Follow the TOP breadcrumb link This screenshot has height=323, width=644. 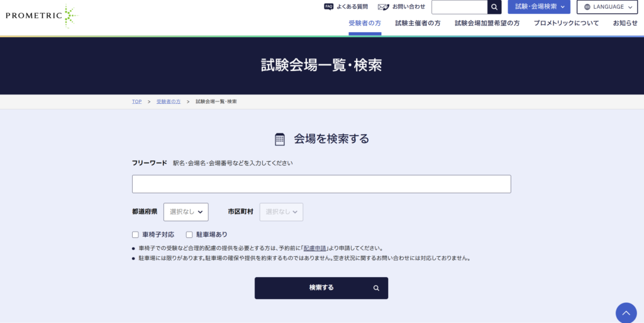pyautogui.click(x=136, y=101)
